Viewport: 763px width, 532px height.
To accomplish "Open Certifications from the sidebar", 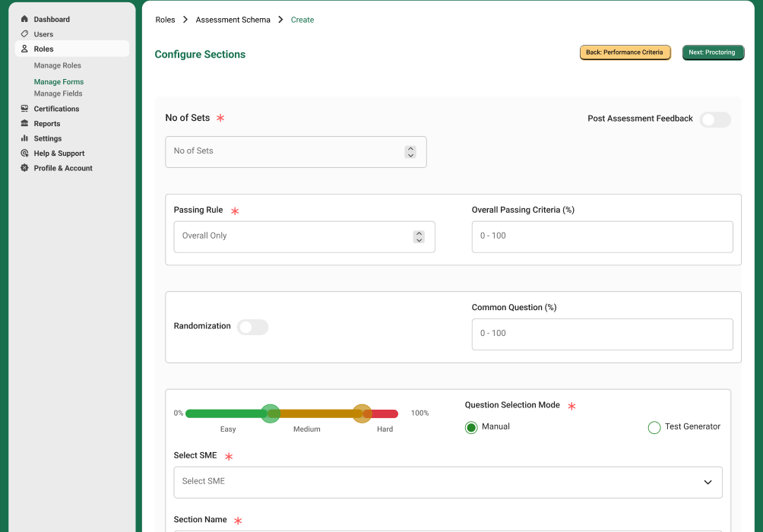I will 24,109.
